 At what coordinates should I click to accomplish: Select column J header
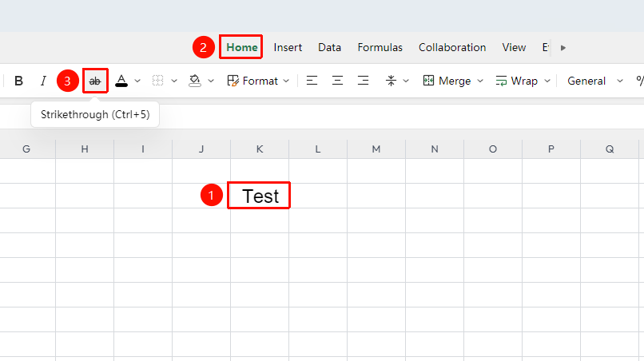tap(201, 149)
